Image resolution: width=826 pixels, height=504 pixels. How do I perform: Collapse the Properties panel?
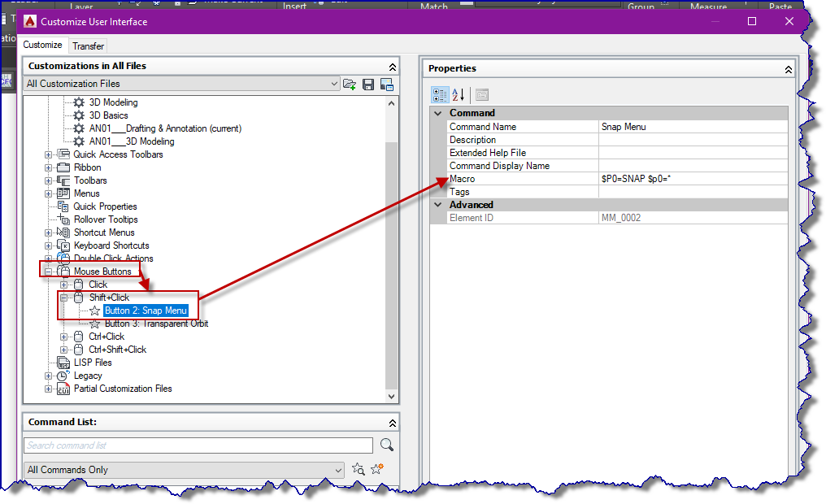point(788,70)
